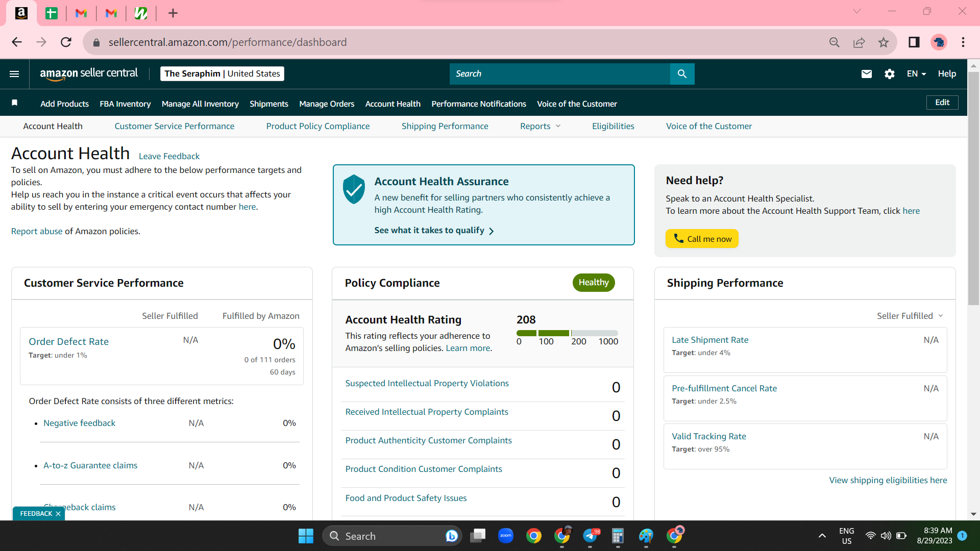980x551 pixels.
Task: Open the Report abuse link
Action: 37,231
